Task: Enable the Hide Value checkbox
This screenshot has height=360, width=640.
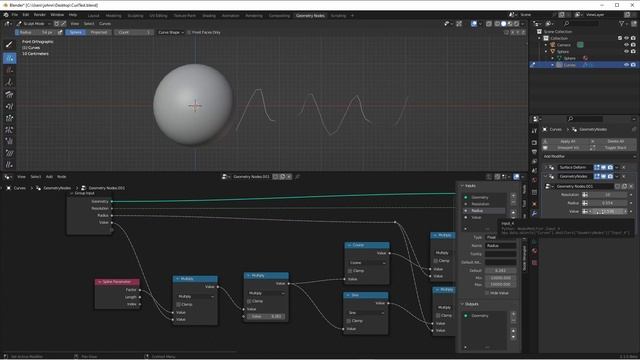Action: [487, 293]
